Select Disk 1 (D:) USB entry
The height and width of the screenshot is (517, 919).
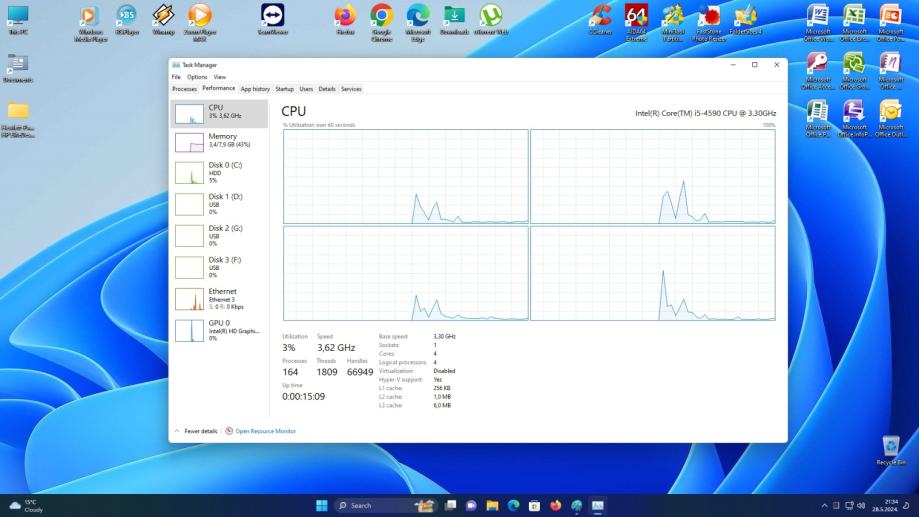(219, 204)
